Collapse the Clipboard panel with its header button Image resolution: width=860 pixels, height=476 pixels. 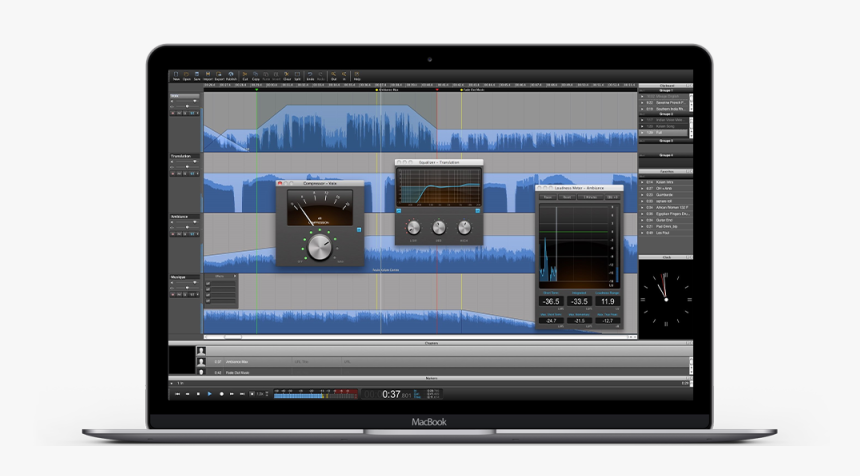[689, 86]
